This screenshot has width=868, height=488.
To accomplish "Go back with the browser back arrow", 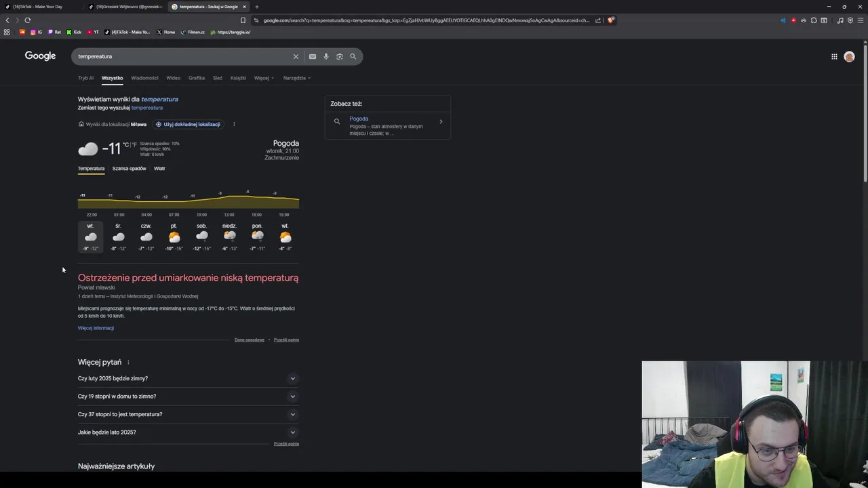I will pyautogui.click(x=7, y=20).
